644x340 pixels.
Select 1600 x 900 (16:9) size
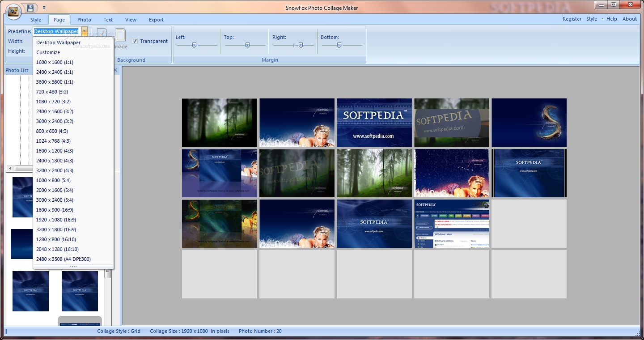73,210
